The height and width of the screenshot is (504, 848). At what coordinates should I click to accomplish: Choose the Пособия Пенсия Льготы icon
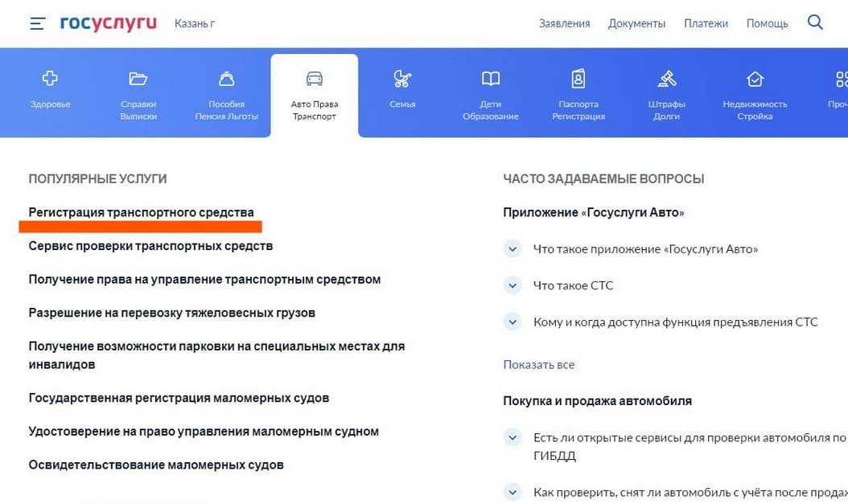226,79
